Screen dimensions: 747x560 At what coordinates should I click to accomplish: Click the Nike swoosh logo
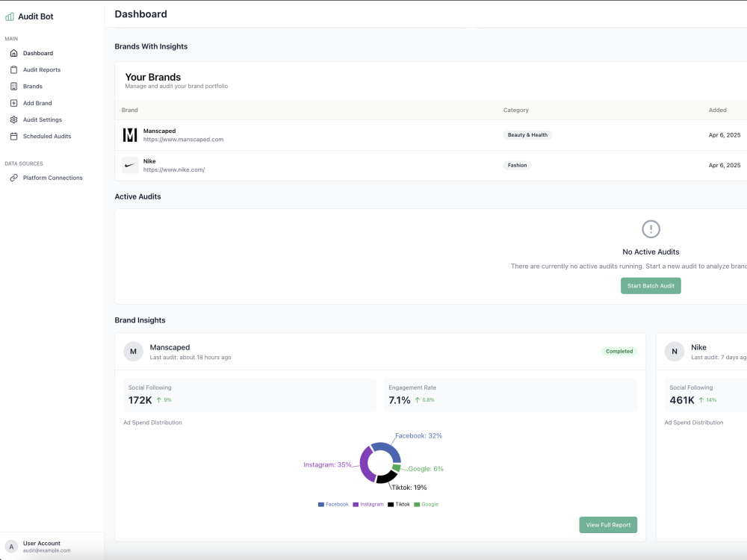(130, 165)
